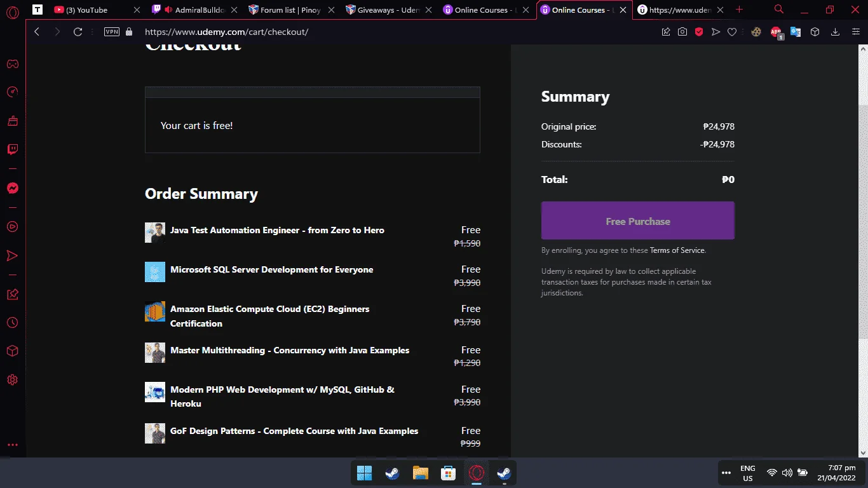Open the red ad blocker shield icon
Screen dimensions: 868x488
point(699,32)
